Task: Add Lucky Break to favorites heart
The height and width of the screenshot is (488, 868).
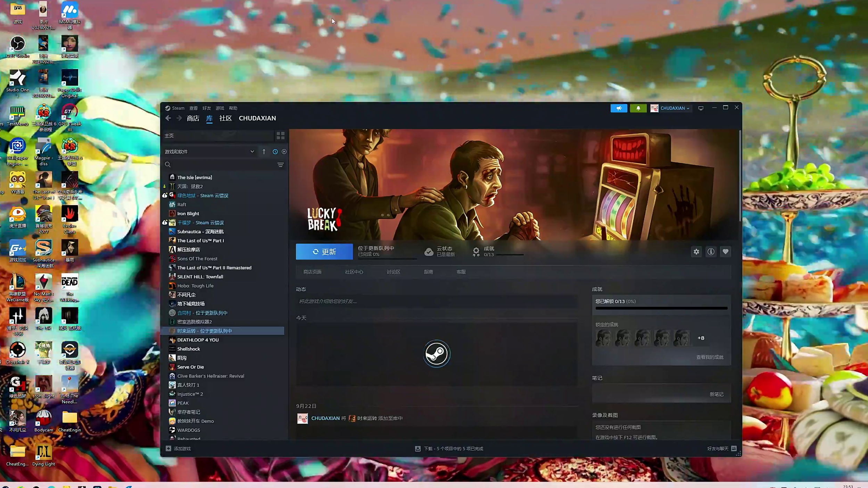Action: point(726,252)
